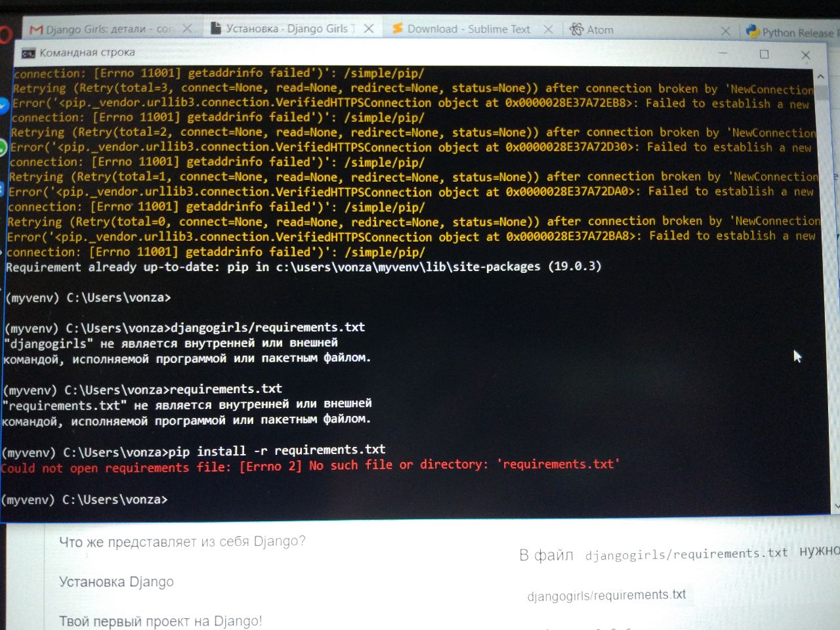
Task: Close the Командная строка window
Action: coord(806,55)
